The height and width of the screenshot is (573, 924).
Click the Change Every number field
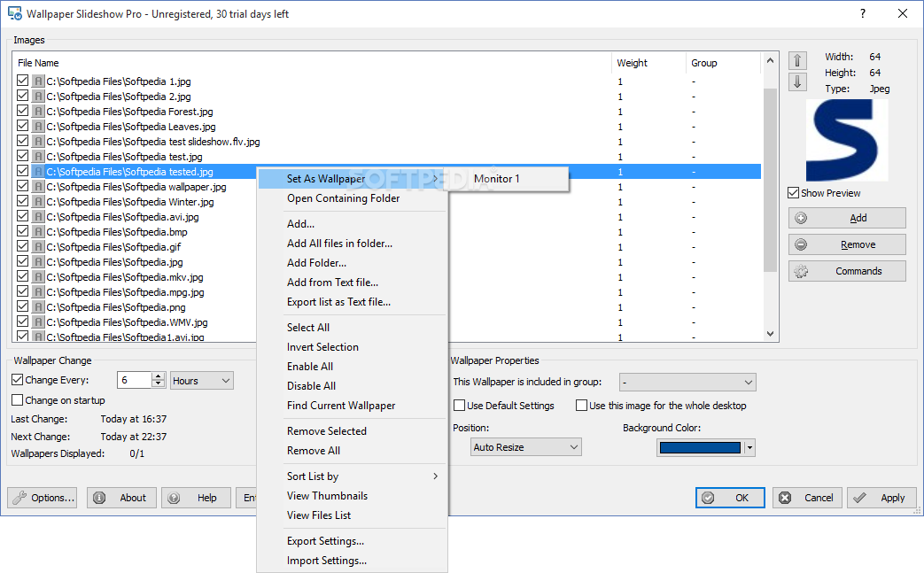pos(135,381)
